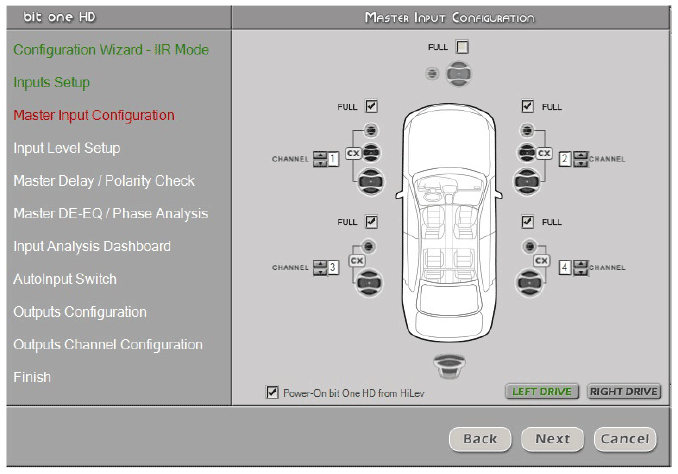Viewport: 678px width, 474px height.
Task: Select the rear left woofer icon
Action: click(x=369, y=283)
